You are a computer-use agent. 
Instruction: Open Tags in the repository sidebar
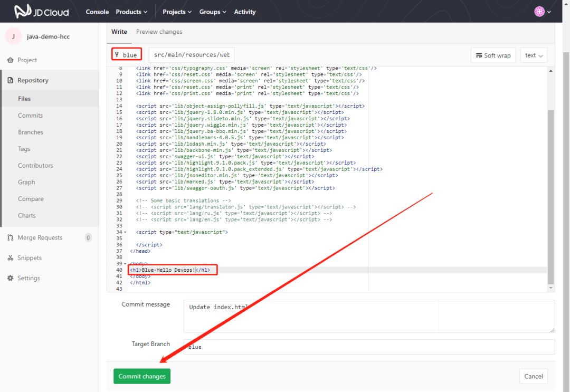24,149
